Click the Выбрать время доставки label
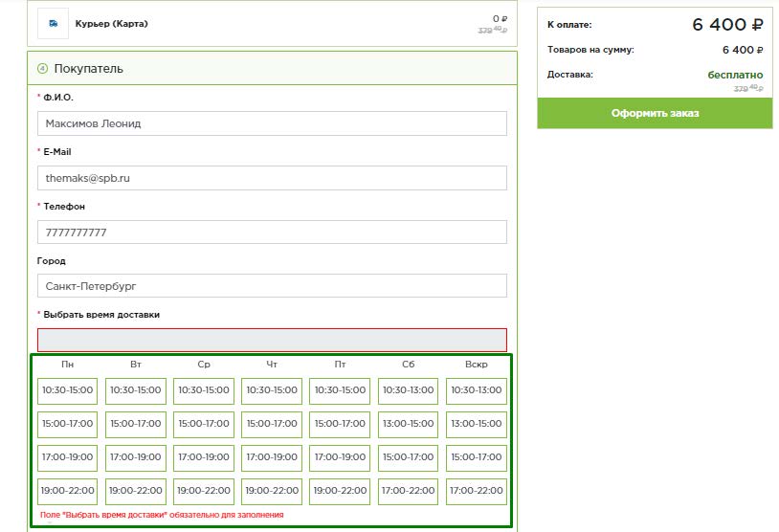779x532 pixels. click(101, 315)
